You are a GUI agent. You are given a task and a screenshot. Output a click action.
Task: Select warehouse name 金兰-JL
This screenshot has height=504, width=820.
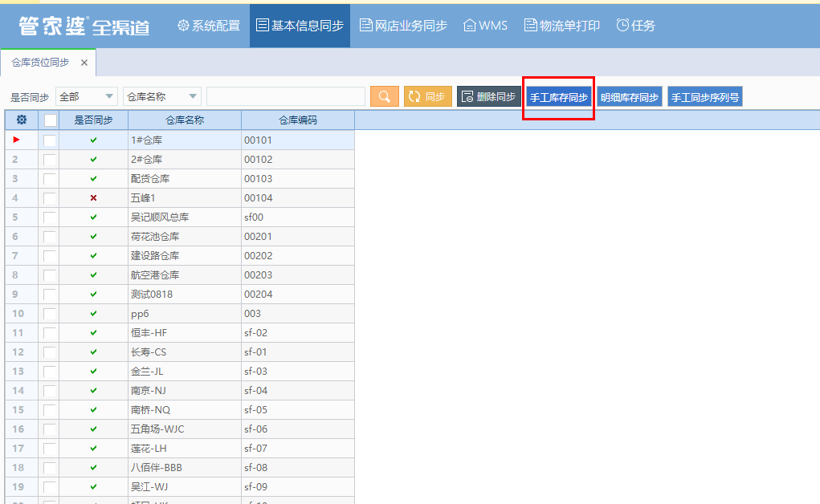pyautogui.click(x=147, y=372)
